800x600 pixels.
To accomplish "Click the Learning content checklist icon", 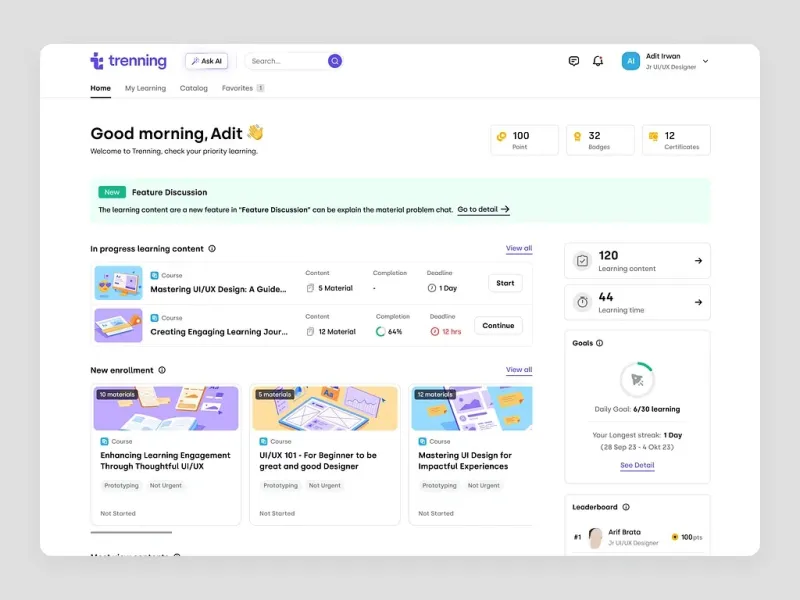I will pos(582,261).
